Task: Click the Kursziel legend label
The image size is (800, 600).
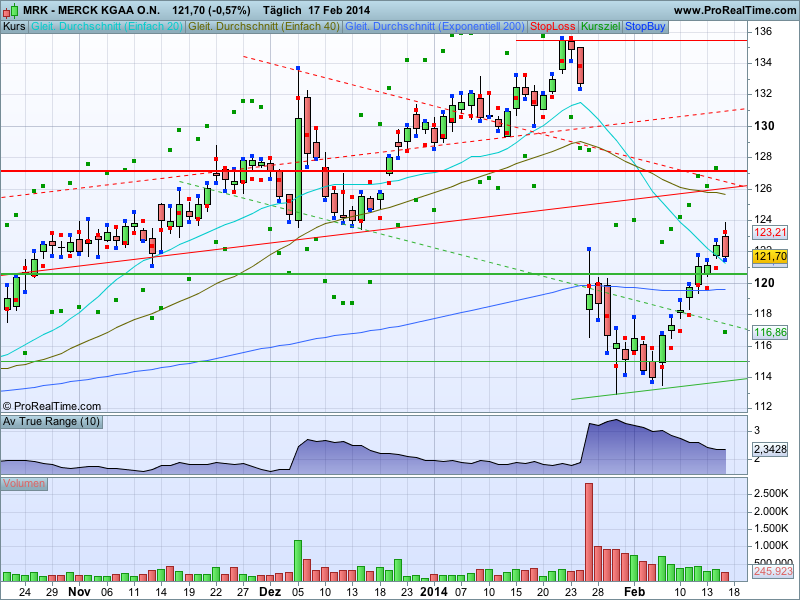Action: point(601,27)
